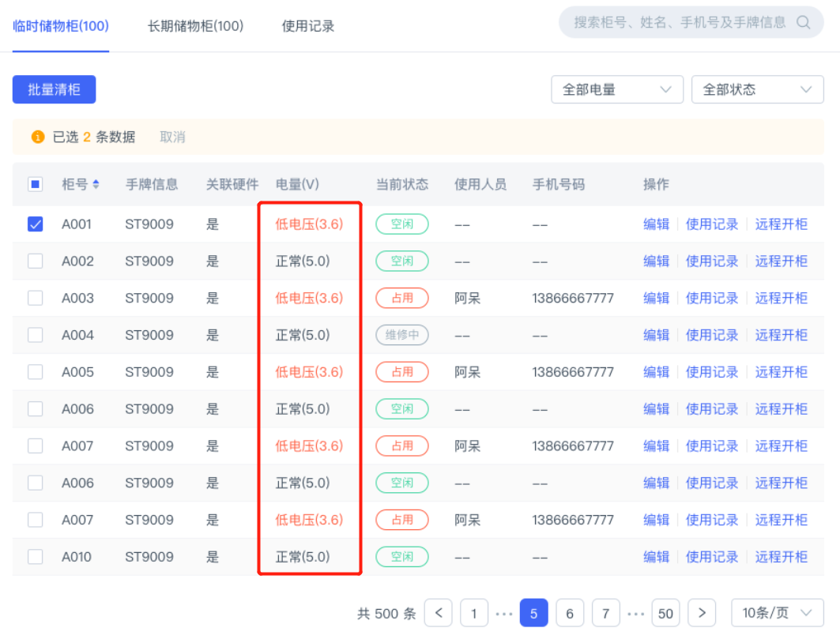The image size is (840, 643).
Task: Check the A003 row checkbox
Action: pyautogui.click(x=36, y=299)
